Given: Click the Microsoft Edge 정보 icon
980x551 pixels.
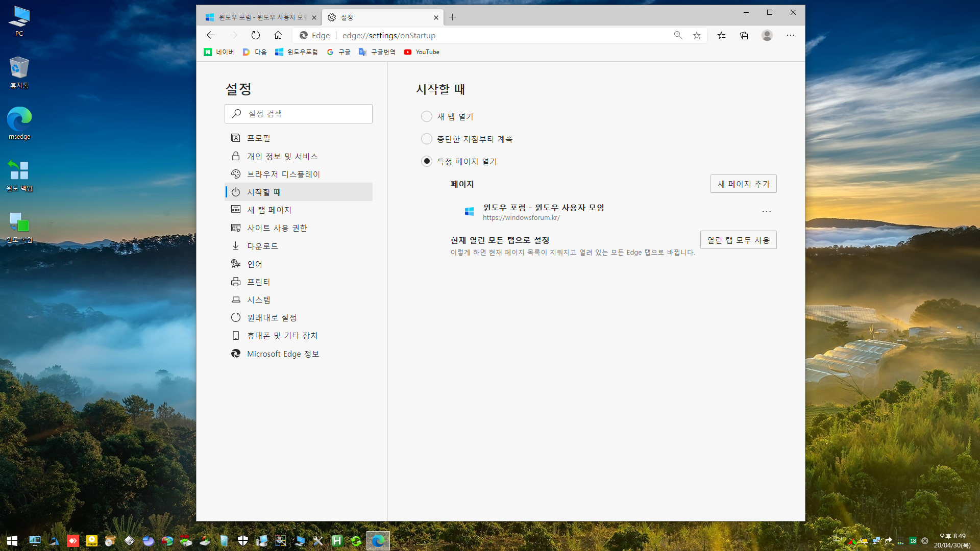Looking at the screenshot, I should click(235, 353).
